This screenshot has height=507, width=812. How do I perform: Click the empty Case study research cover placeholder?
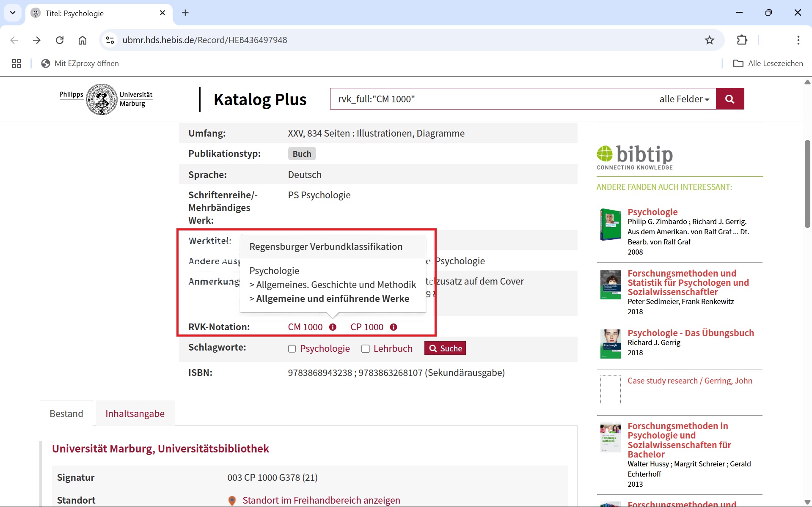pos(611,390)
